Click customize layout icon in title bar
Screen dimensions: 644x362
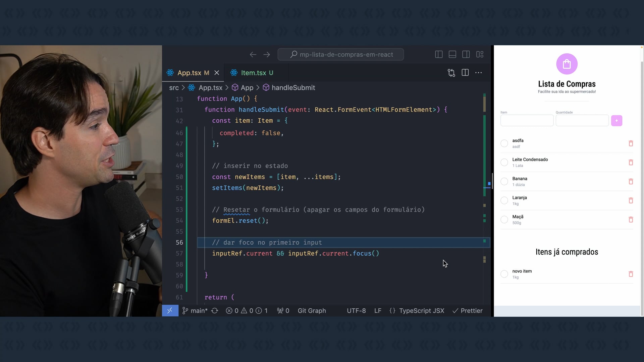click(480, 54)
